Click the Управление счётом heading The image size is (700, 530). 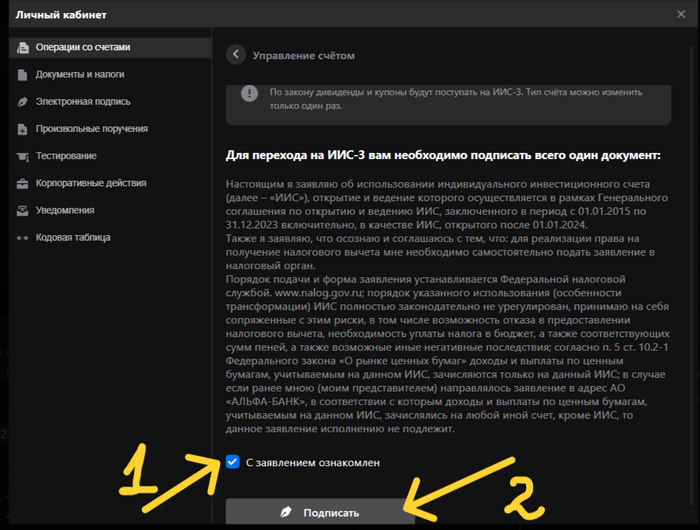point(304,56)
